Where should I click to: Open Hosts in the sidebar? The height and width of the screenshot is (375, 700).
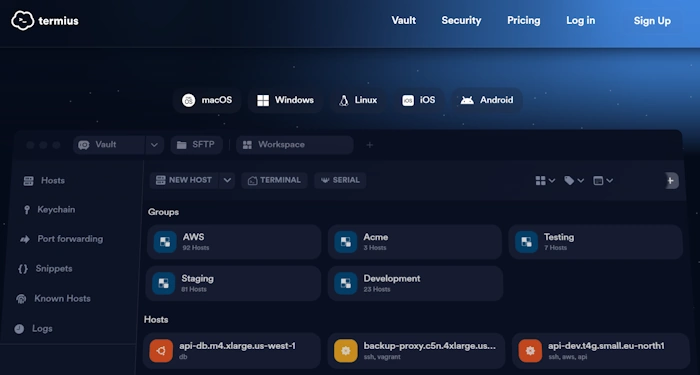(x=44, y=180)
